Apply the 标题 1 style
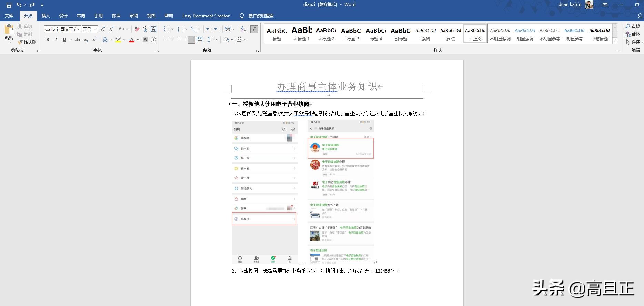Screen dimensions: 644x306 (x=302, y=34)
